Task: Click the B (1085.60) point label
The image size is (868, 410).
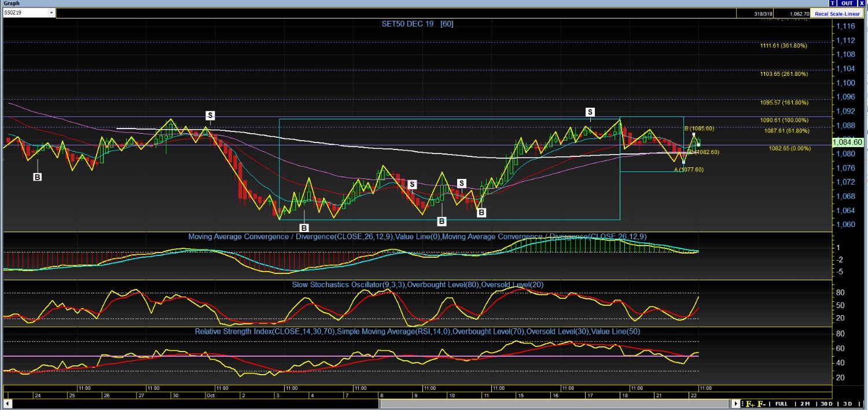Action: (699, 129)
